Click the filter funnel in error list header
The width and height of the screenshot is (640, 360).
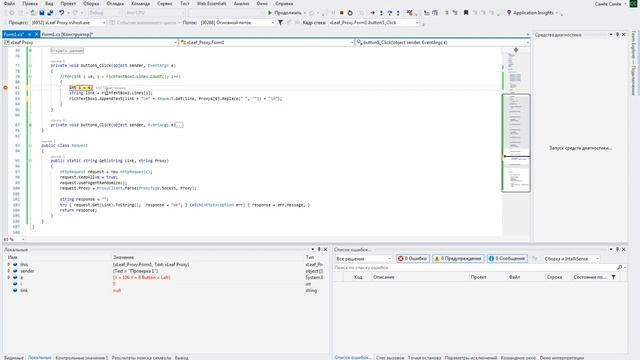[613, 277]
